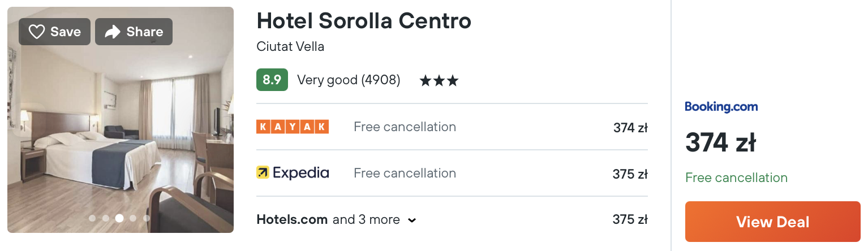This screenshot has width=868, height=251.
Task: Select the KAYAK 374 zł price
Action: [630, 128]
